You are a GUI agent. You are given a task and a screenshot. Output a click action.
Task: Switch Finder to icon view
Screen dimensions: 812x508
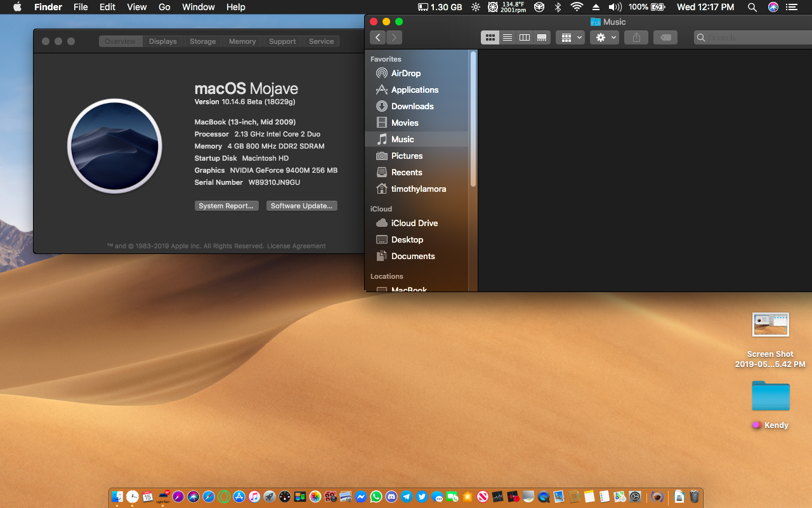(490, 37)
